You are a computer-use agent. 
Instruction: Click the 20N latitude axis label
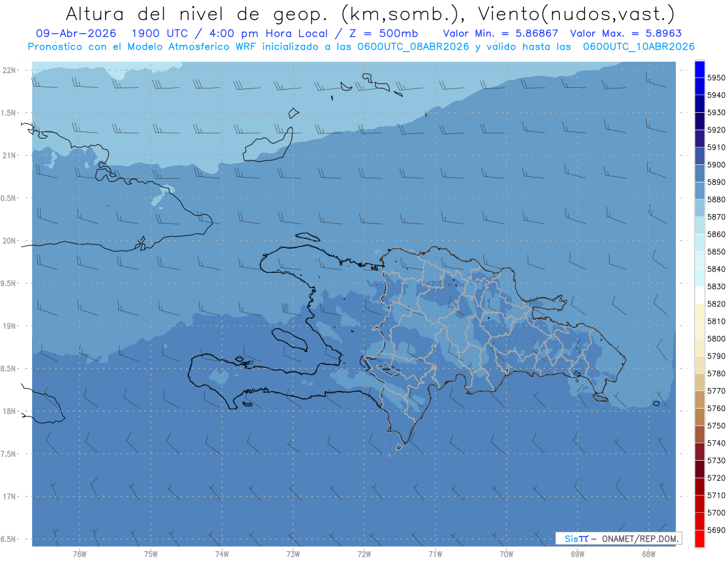[8, 241]
